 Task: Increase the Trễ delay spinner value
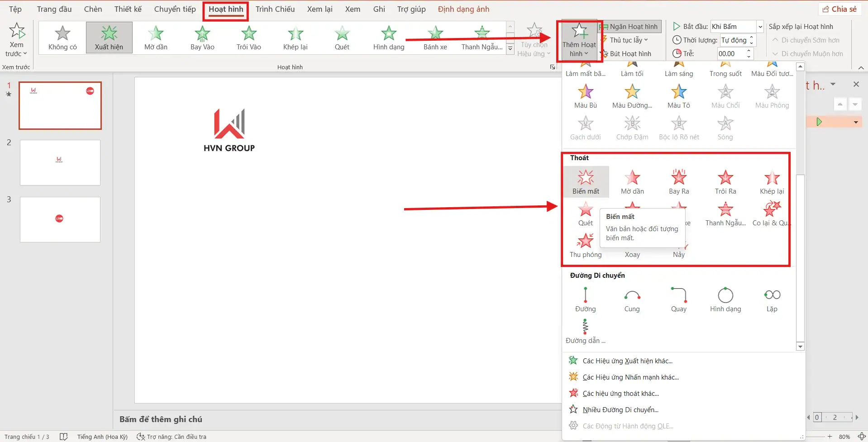[x=749, y=51]
